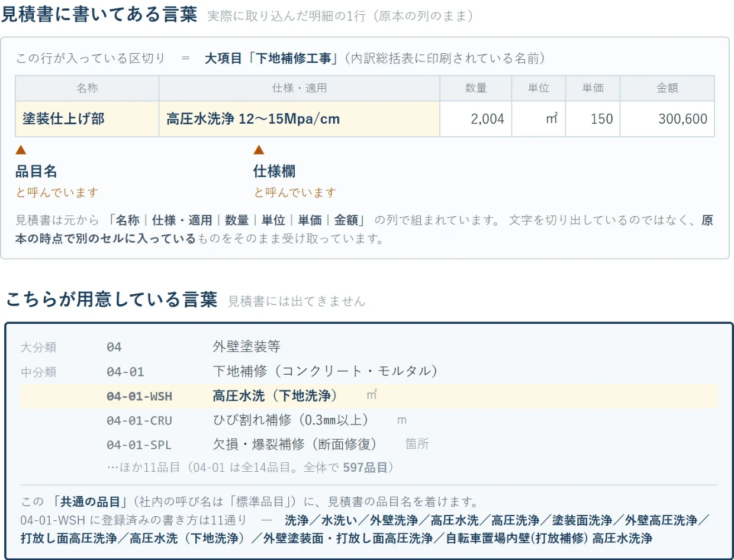Select the 中分類 04-01 下地補修 row
734x560 pixels.
[x=369, y=372]
